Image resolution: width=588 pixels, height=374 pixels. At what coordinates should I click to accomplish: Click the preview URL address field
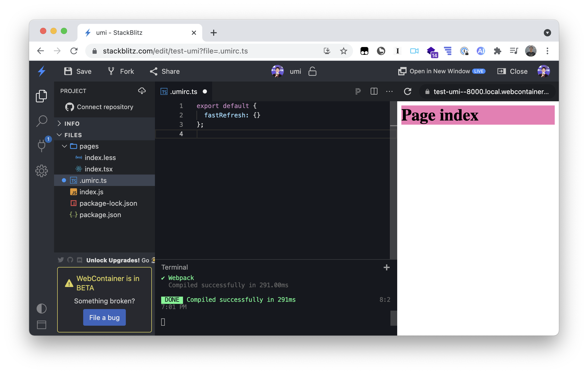(x=491, y=92)
